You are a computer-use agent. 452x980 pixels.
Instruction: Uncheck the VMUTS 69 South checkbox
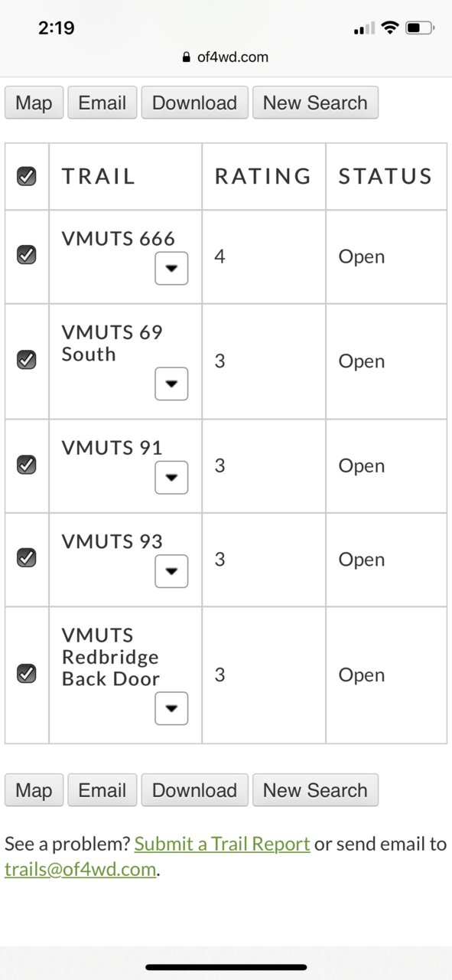point(27,359)
